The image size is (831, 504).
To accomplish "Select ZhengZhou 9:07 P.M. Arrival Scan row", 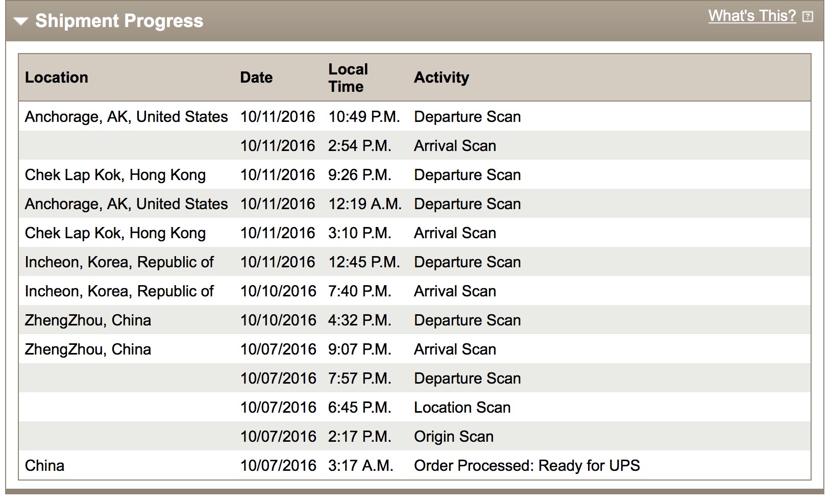I will pyautogui.click(x=414, y=349).
